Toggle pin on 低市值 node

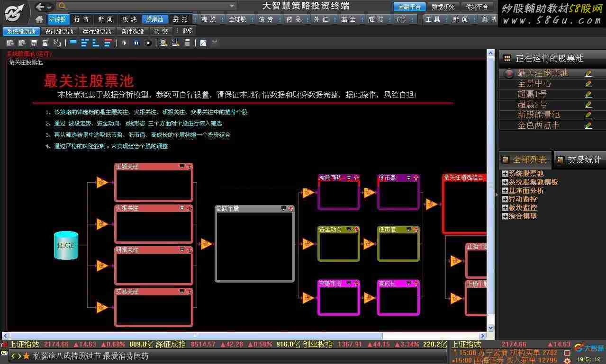(416, 230)
